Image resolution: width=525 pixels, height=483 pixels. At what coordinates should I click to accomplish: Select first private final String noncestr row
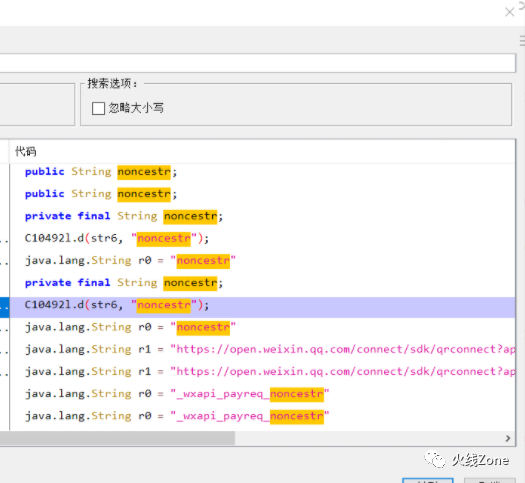click(x=262, y=216)
